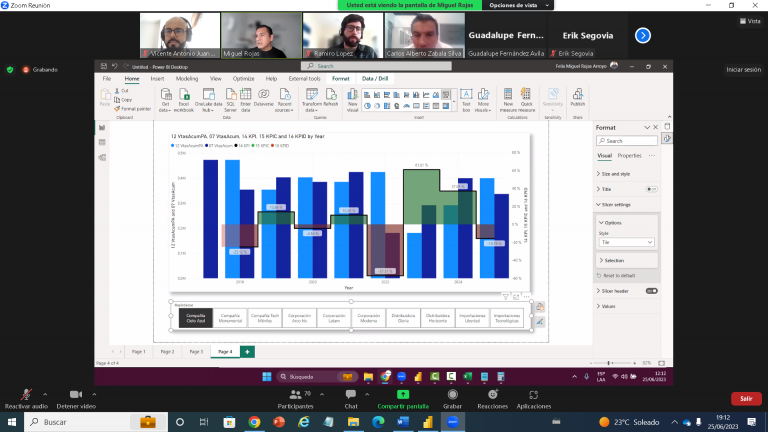Toggle the Slicer header switch

pos(651,291)
